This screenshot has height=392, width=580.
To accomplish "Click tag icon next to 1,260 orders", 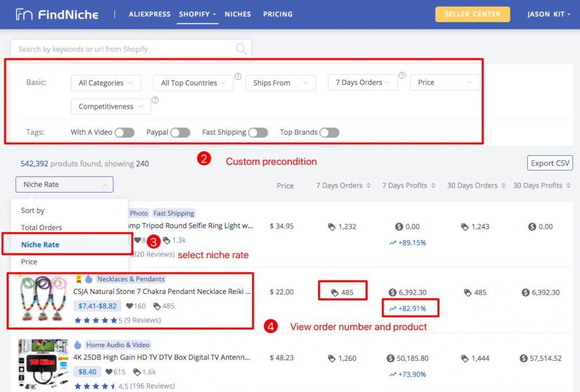I will click(x=332, y=359).
